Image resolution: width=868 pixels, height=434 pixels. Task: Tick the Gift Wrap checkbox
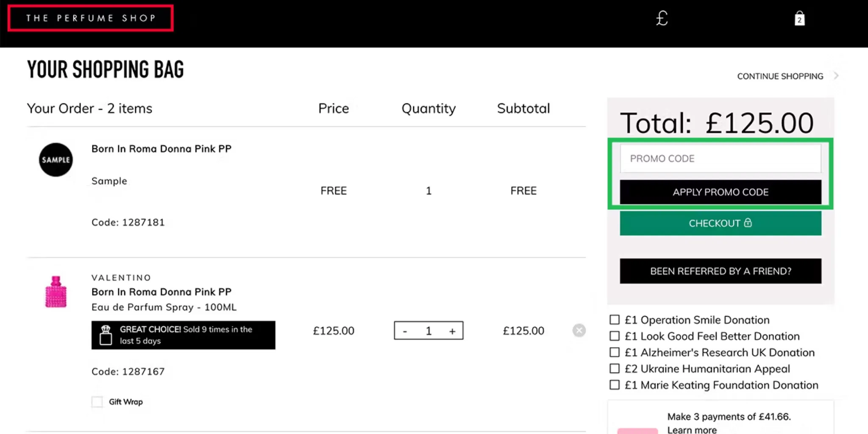97,402
